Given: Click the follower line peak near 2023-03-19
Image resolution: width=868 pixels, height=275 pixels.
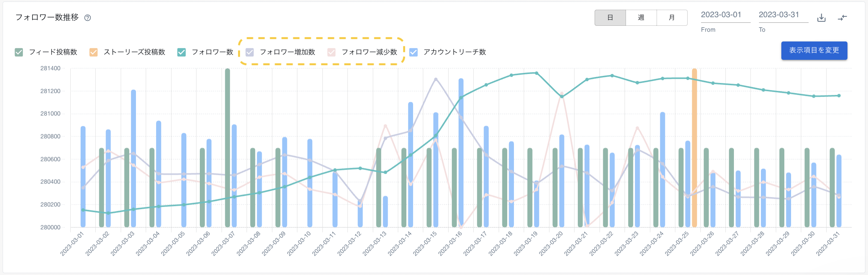Looking at the screenshot, I should (536, 73).
